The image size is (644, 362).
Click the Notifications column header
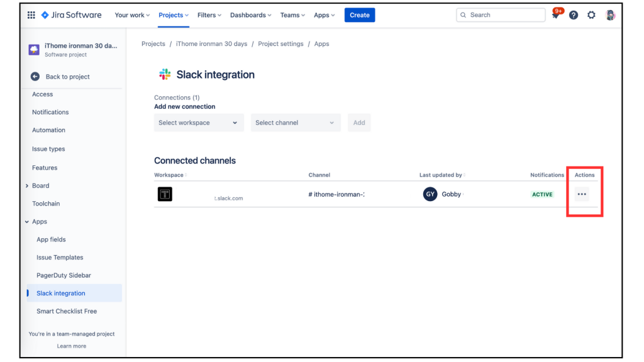tap(547, 175)
